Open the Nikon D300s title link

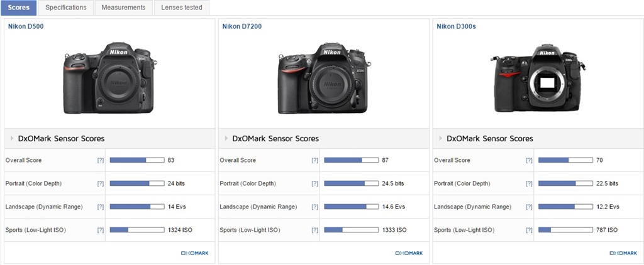457,26
